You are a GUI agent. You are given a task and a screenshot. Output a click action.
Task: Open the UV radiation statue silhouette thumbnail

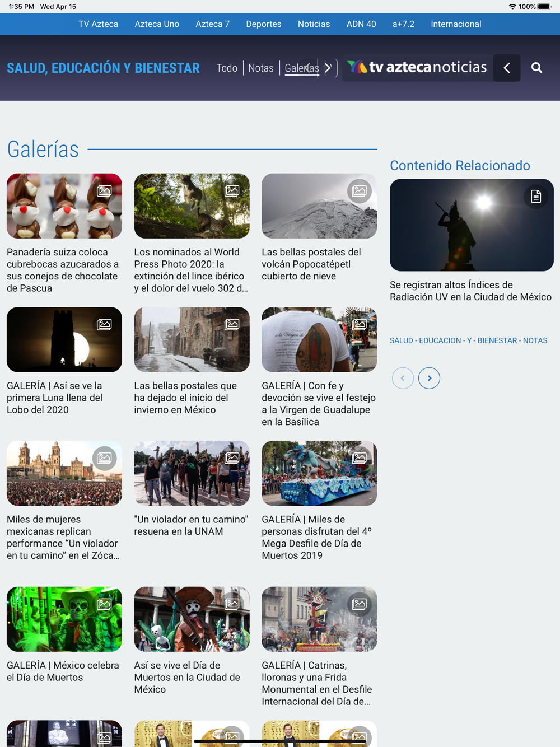coord(472,225)
